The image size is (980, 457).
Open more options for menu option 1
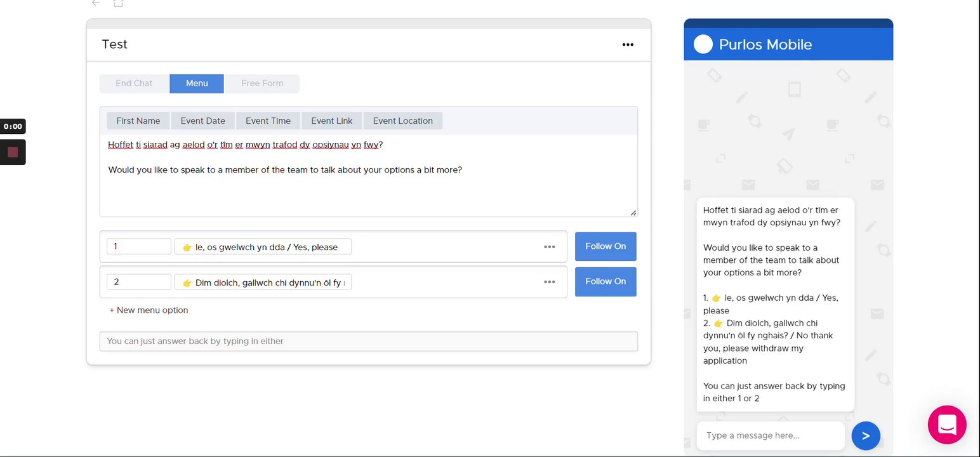click(549, 247)
